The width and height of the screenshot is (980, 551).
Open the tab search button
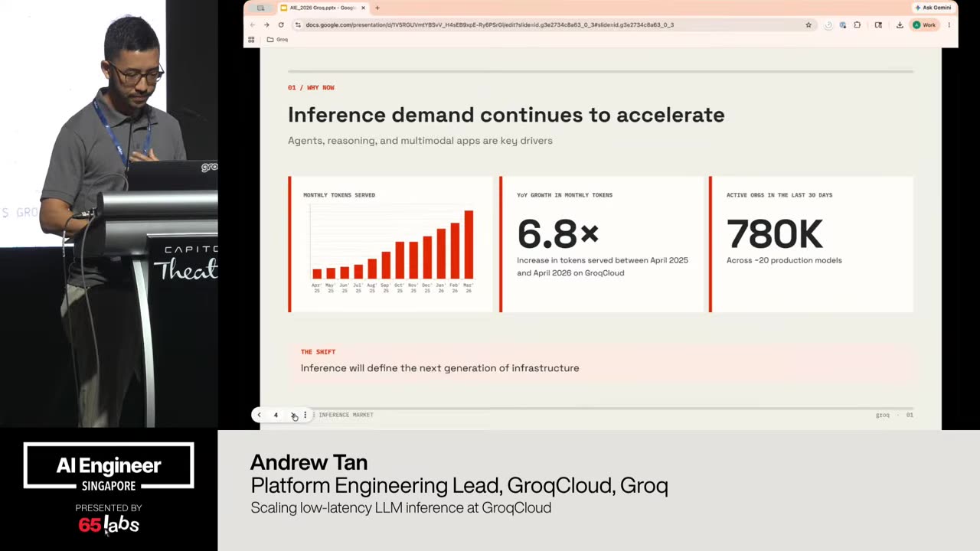tap(260, 8)
